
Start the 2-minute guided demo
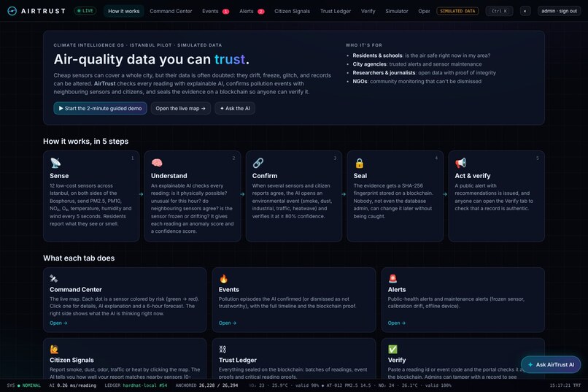pyautogui.click(x=100, y=109)
